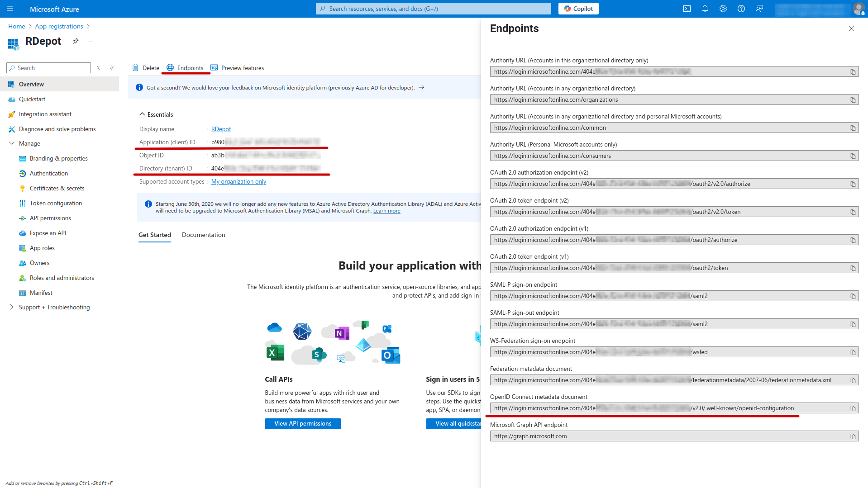Open Authentication in the Manage menu

pyautogui.click(x=49, y=173)
